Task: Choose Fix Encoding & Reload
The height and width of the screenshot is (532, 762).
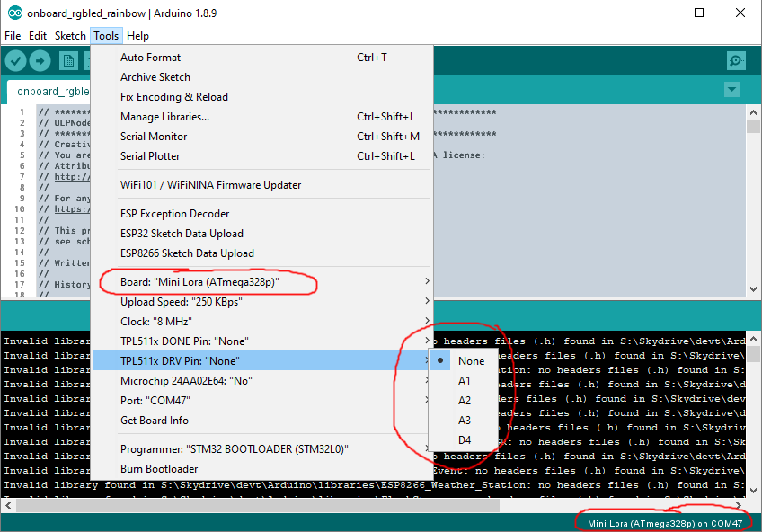Action: click(261, 97)
